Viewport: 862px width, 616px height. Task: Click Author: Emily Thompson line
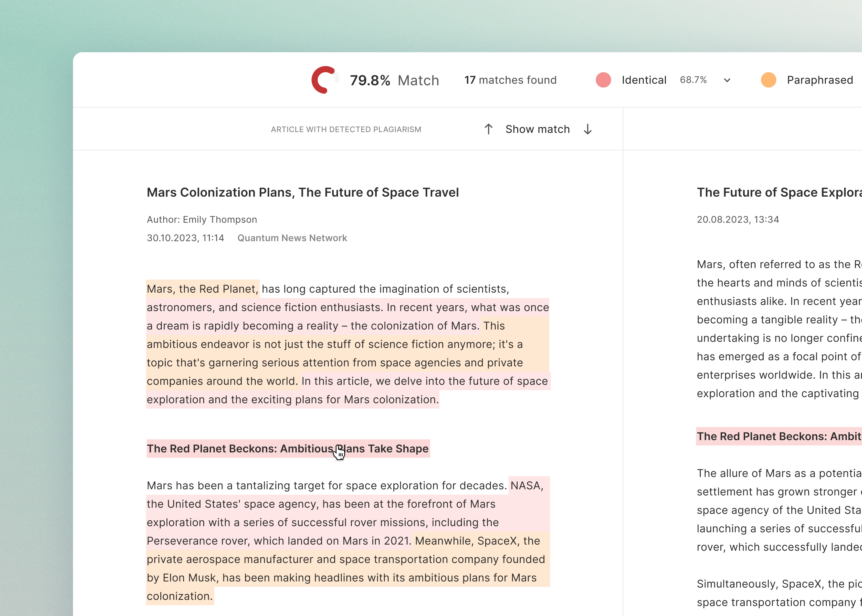[202, 220]
